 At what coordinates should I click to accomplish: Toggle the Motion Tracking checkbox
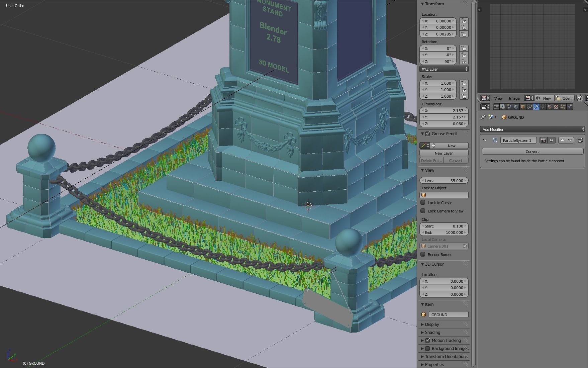pyautogui.click(x=427, y=340)
